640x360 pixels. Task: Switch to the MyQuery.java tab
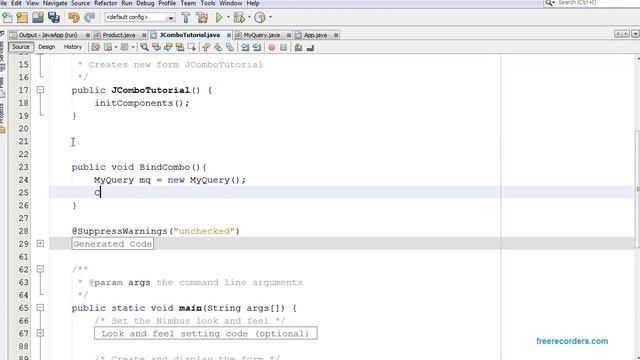262,35
